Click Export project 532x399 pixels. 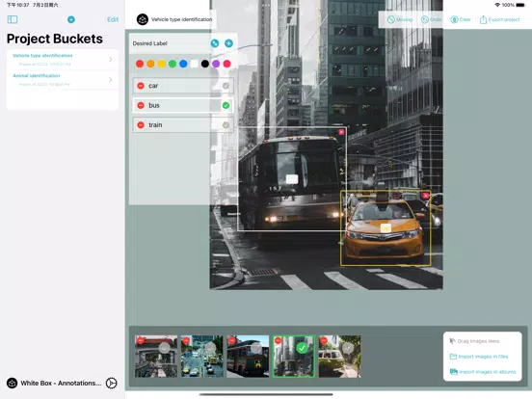pyautogui.click(x=500, y=19)
